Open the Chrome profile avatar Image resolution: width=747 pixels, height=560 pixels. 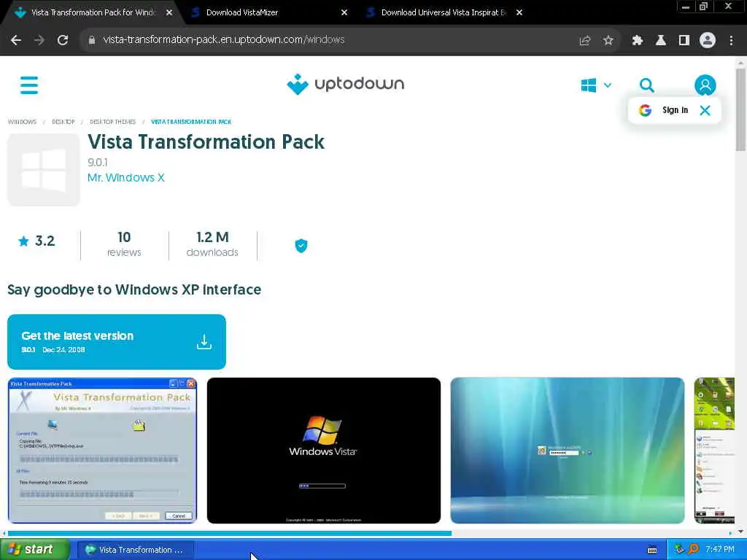[708, 41]
